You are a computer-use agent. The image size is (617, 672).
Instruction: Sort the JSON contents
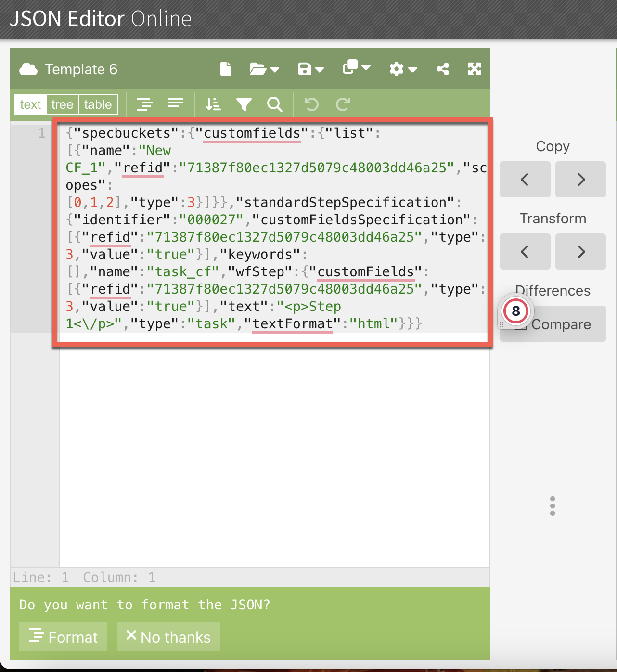click(213, 104)
